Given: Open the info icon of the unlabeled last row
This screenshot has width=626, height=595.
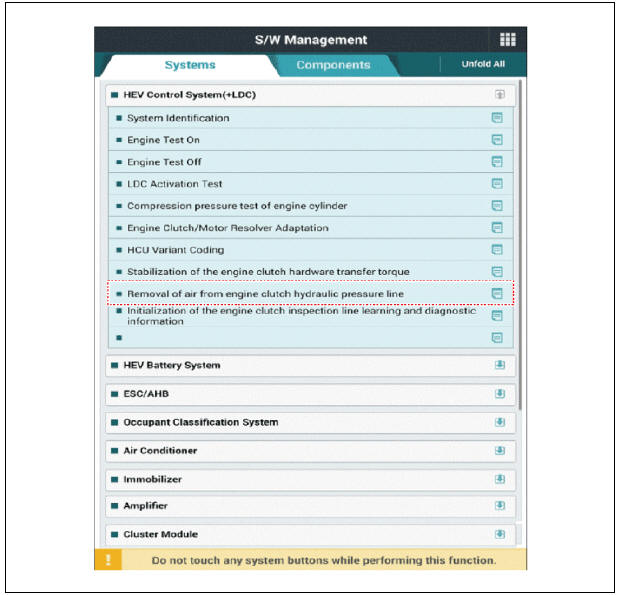Looking at the screenshot, I should pyautogui.click(x=497, y=338).
